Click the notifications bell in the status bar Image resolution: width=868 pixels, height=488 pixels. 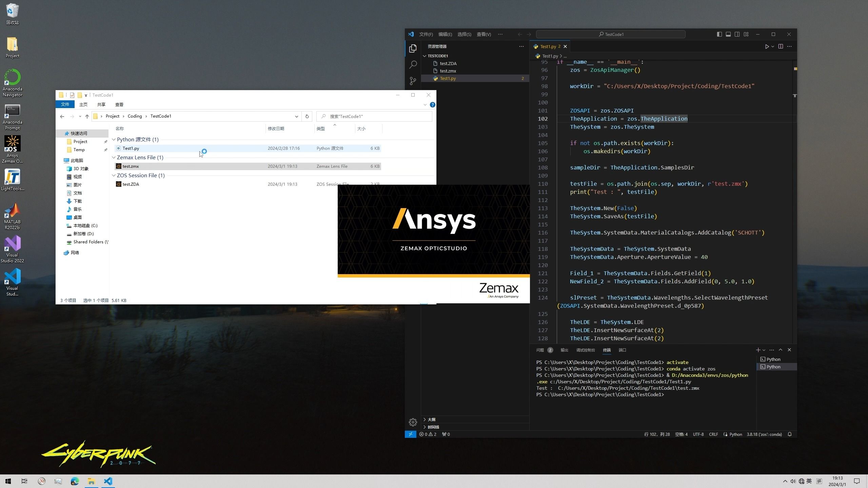[790, 434]
